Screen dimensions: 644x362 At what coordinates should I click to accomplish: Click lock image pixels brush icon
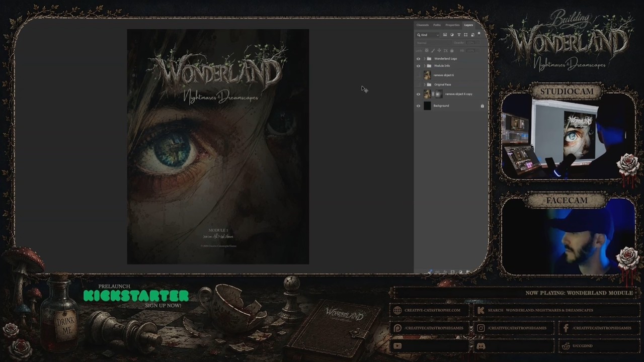(433, 50)
